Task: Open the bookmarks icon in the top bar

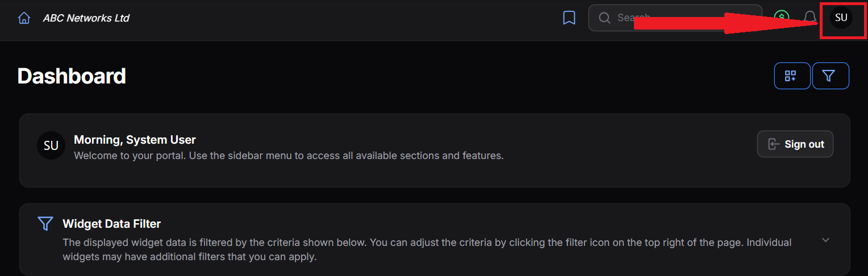Action: point(569,18)
